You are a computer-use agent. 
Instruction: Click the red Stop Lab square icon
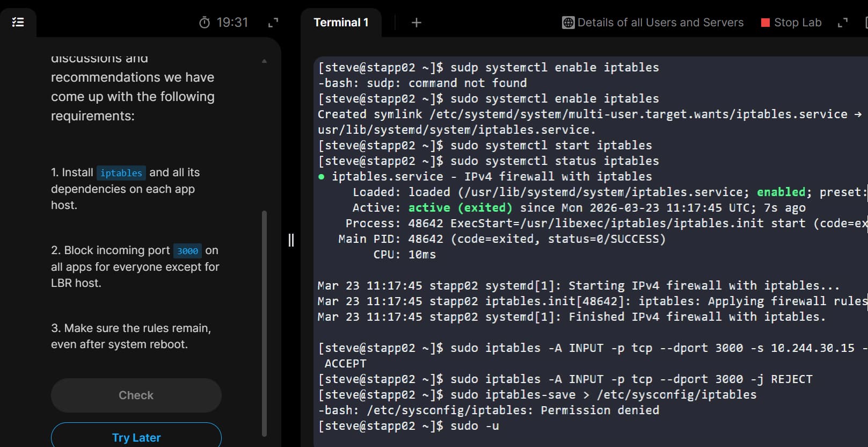765,23
